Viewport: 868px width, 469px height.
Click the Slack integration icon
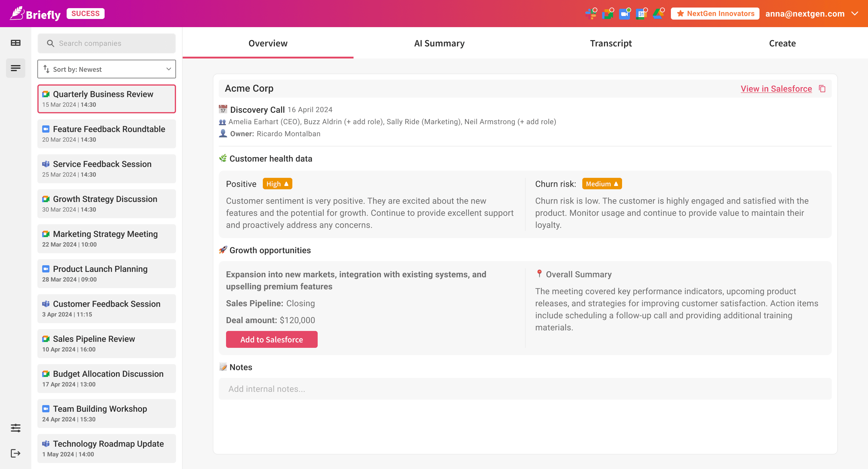coord(591,14)
